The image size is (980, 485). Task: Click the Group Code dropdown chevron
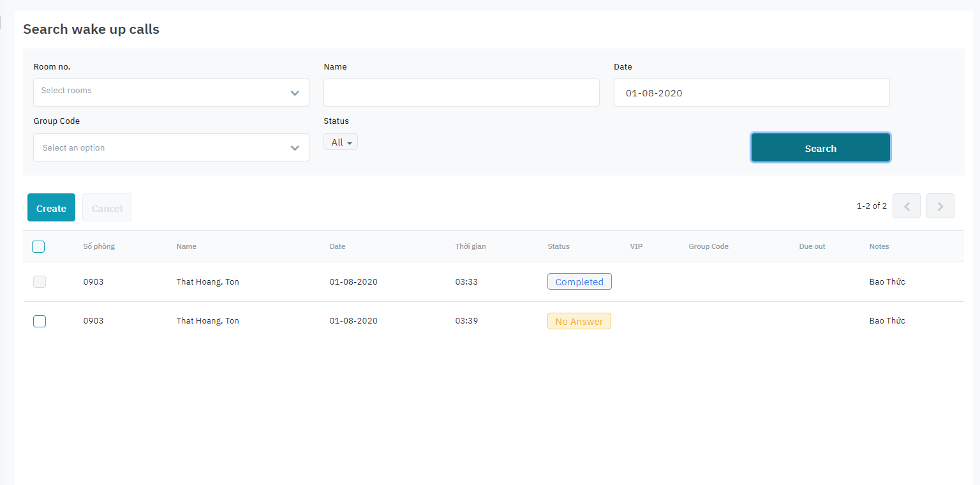point(295,148)
